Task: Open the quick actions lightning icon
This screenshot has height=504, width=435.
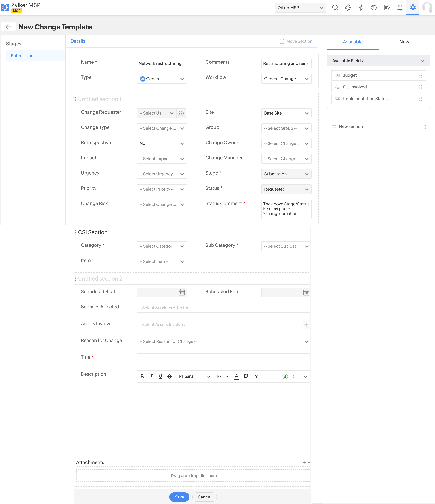Action: (361, 8)
